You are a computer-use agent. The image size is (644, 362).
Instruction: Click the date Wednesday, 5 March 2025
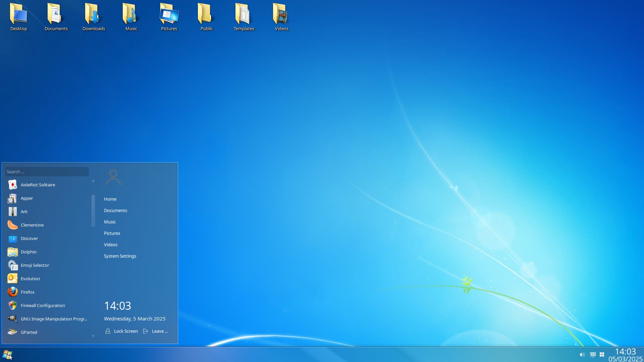pyautogui.click(x=135, y=319)
